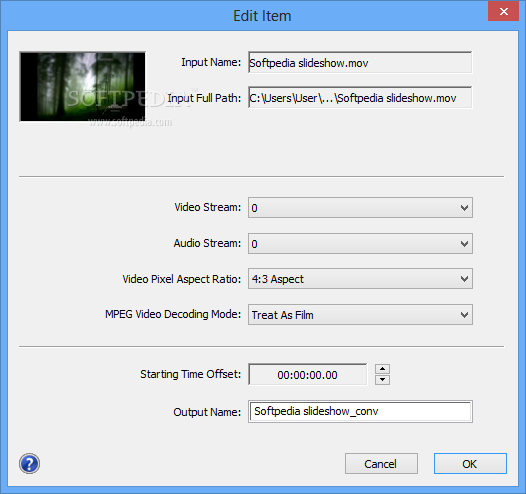
Task: Click the forest video thumbnail preview
Action: coord(83,87)
